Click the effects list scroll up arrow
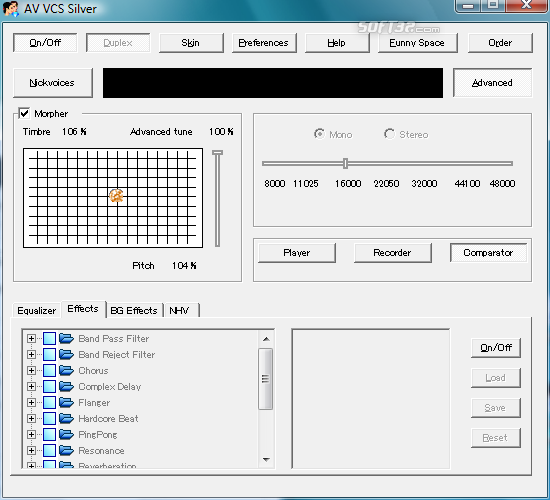This screenshot has height=500, width=550. [x=266, y=339]
